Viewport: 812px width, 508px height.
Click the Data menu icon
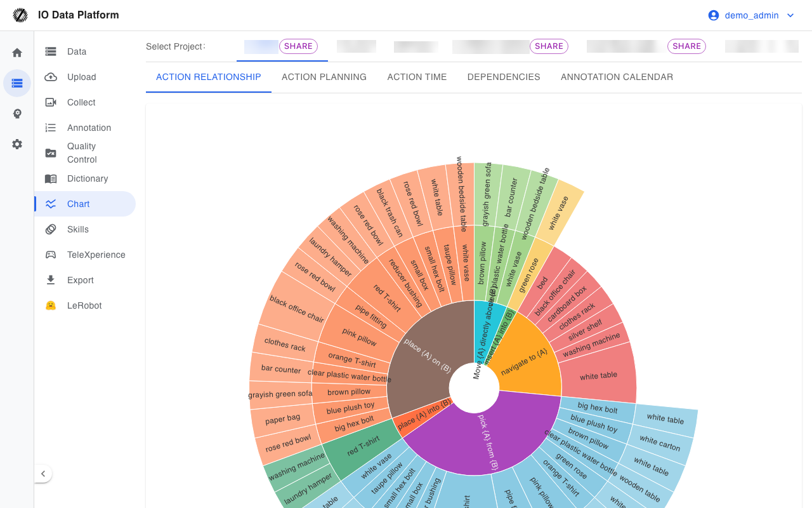[x=51, y=51]
